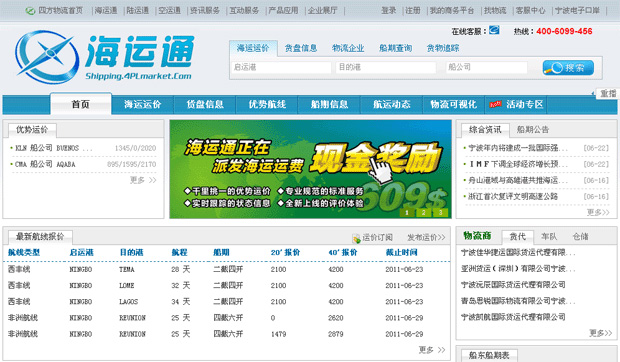Open 空运通 in the top bar

[x=170, y=11]
